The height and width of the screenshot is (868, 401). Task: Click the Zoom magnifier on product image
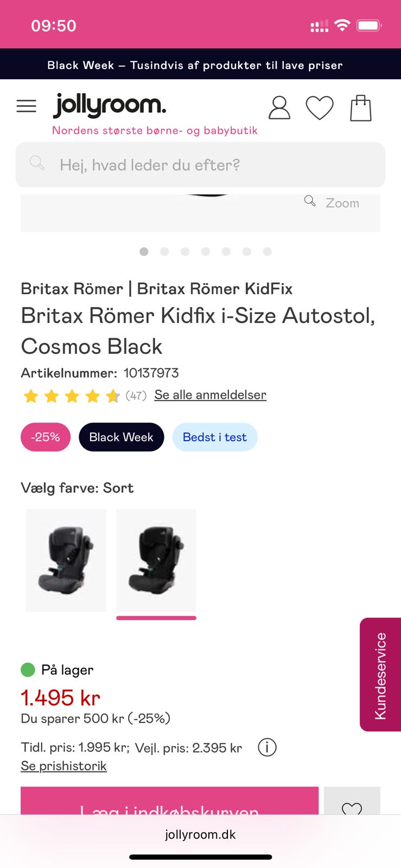pos(332,202)
